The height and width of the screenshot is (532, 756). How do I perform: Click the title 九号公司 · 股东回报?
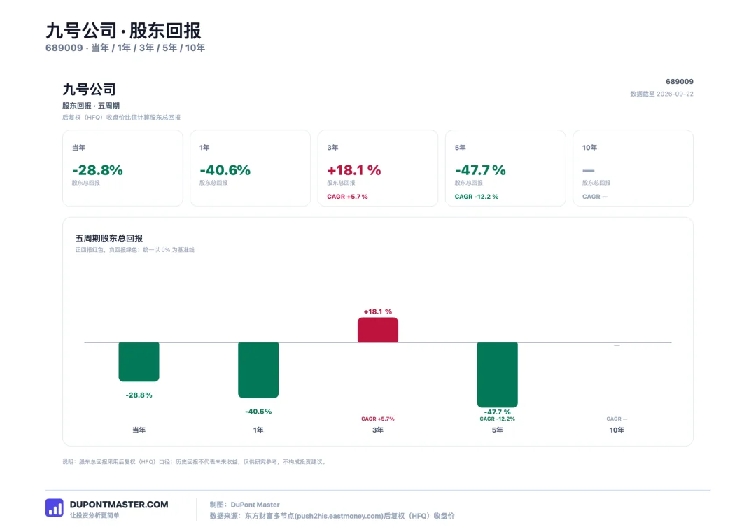[x=123, y=30]
